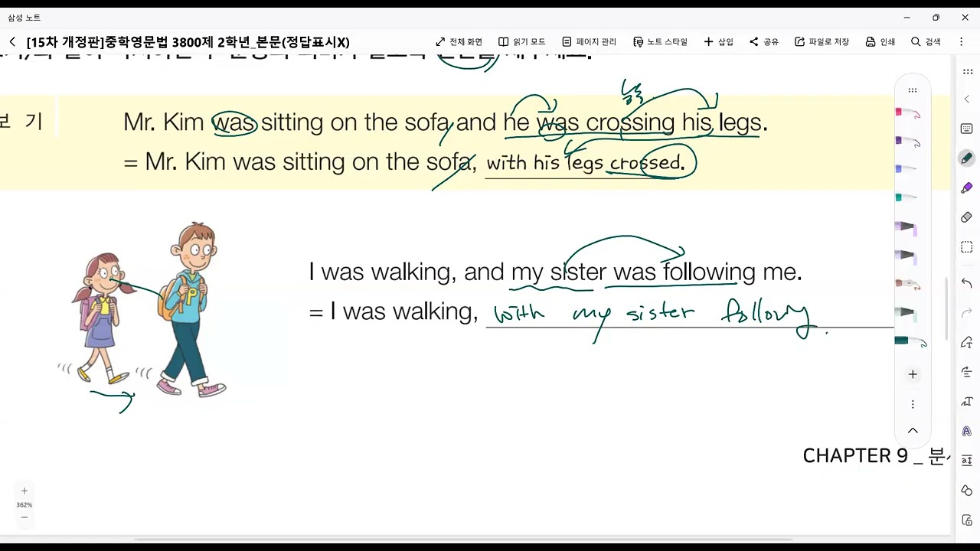Select the Lasso selection tool

(x=967, y=247)
